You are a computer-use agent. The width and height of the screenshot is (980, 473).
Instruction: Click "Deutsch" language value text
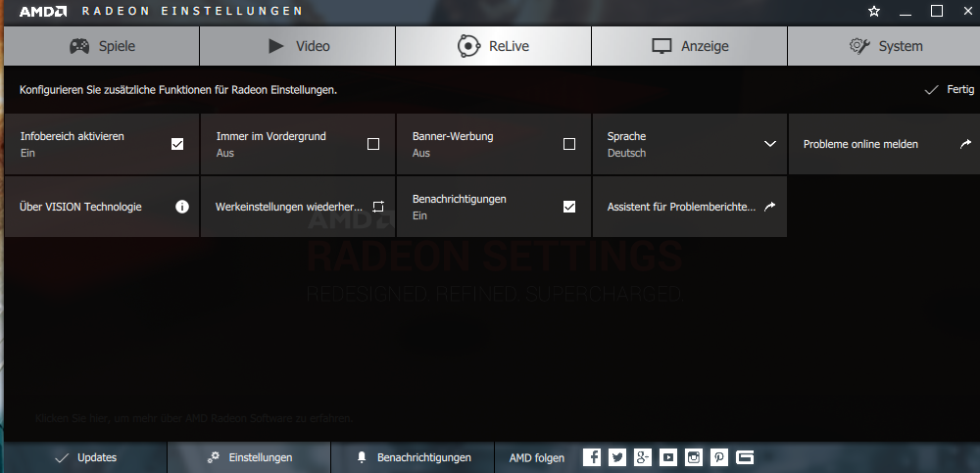pyautogui.click(x=627, y=153)
